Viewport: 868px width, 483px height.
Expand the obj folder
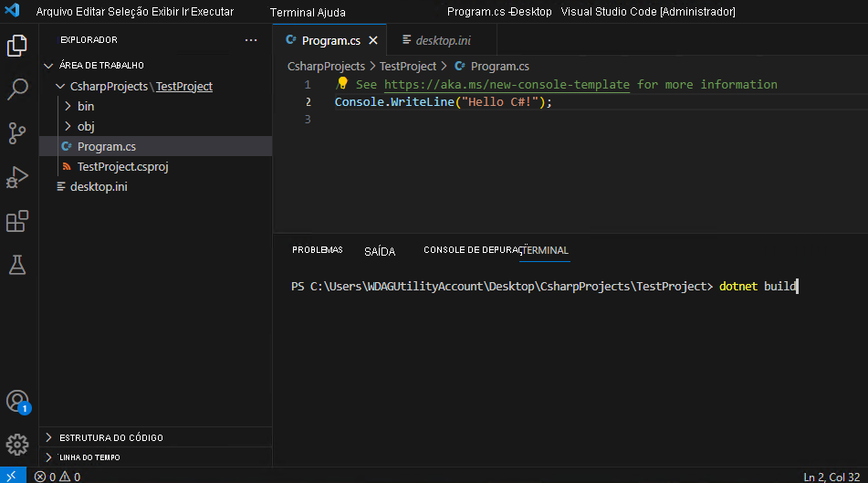68,126
